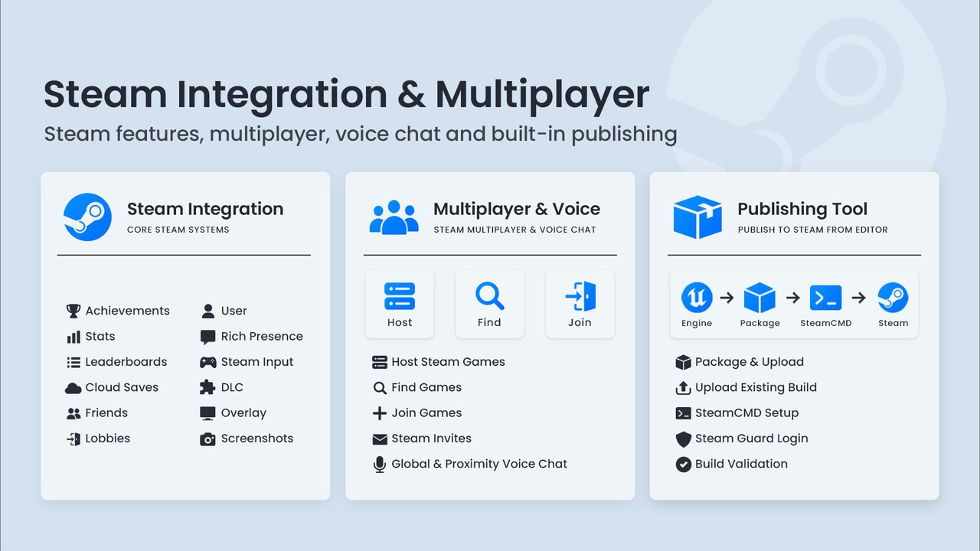This screenshot has height=551, width=980.
Task: Click the people icon beside Multiplayer & Voice
Action: (x=394, y=217)
